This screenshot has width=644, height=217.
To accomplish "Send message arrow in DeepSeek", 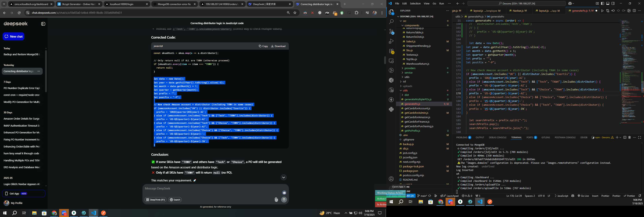I will click(284, 200).
